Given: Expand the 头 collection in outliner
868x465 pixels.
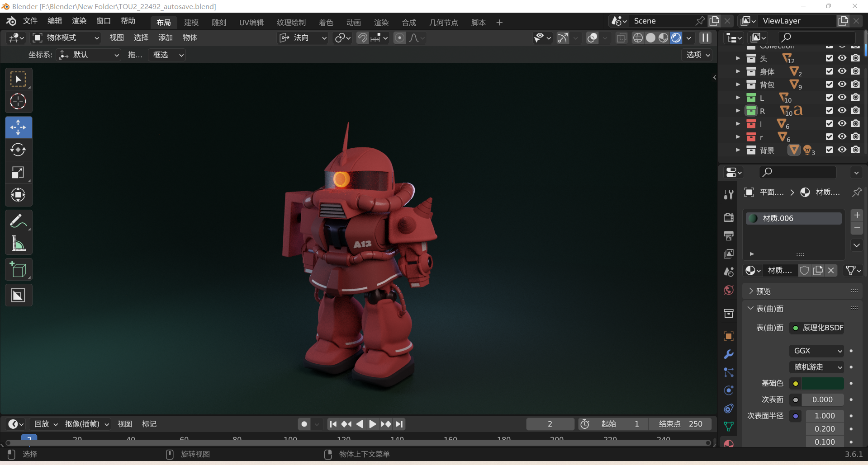Looking at the screenshot, I should (x=738, y=58).
